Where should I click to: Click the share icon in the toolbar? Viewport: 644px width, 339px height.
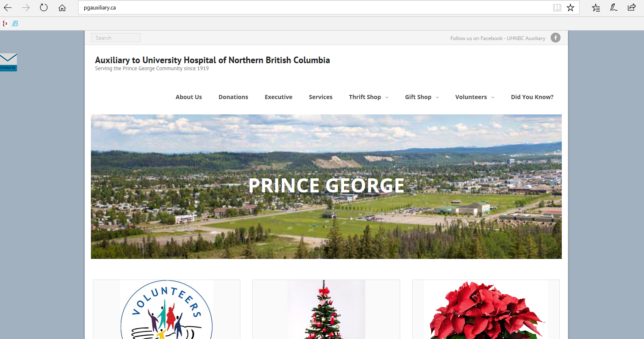[632, 7]
